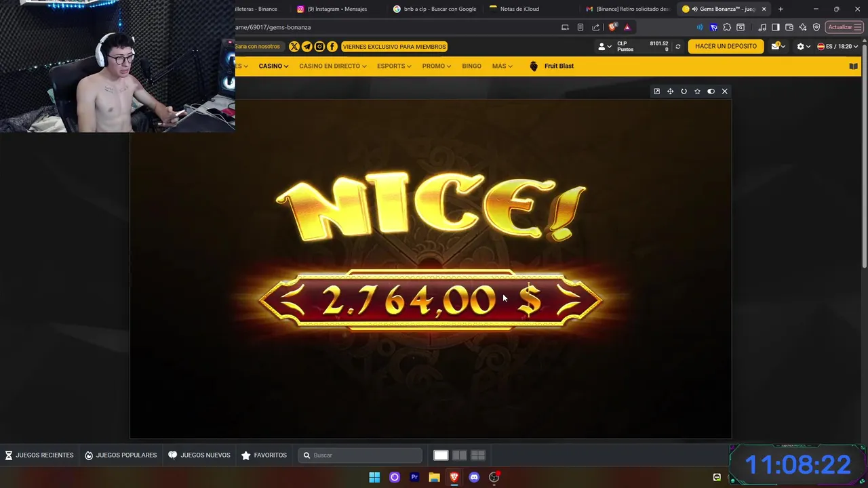Open the X (Twitter) social icon
The width and height of the screenshot is (868, 488).
(x=294, y=47)
